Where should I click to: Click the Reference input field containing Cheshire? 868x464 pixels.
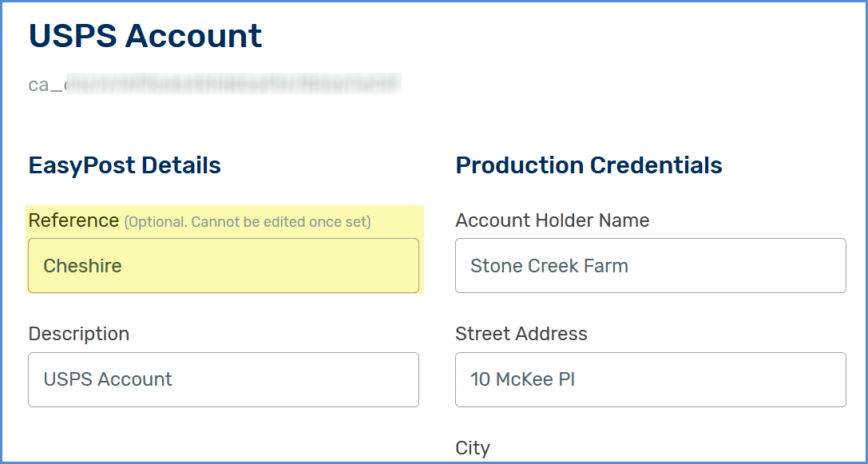pos(223,266)
